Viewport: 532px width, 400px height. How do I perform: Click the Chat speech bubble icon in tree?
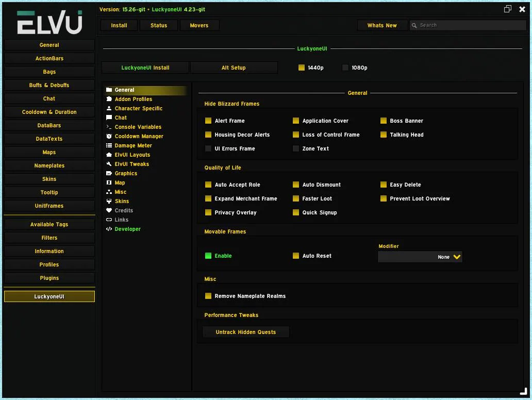tap(109, 118)
